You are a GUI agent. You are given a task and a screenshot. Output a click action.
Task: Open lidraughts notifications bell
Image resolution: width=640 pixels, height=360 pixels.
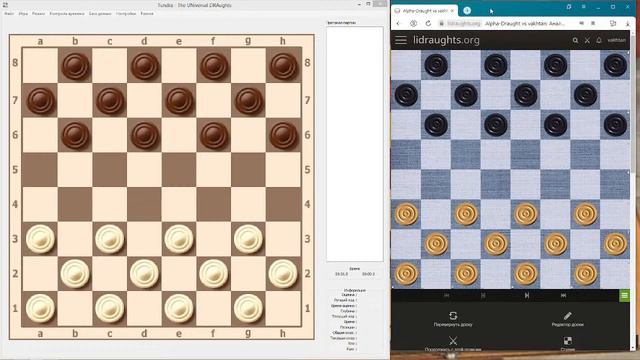click(599, 40)
